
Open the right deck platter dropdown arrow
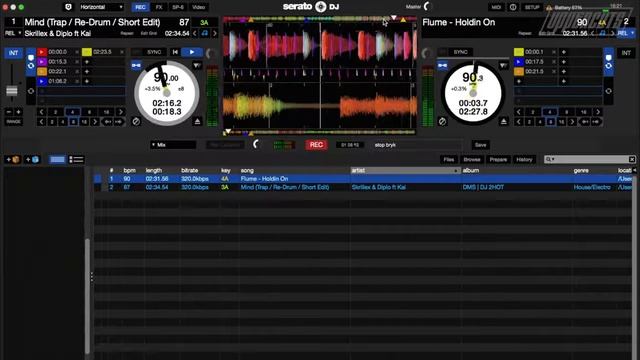503,65
